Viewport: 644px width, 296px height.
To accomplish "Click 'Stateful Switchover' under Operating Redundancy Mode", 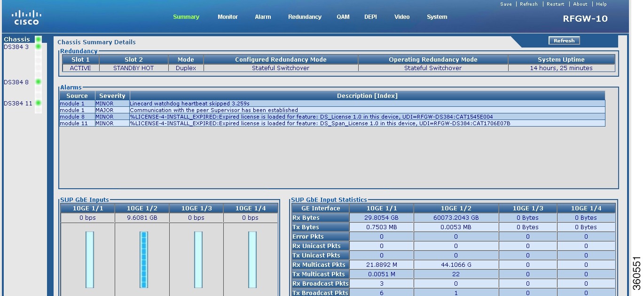I will (433, 68).
